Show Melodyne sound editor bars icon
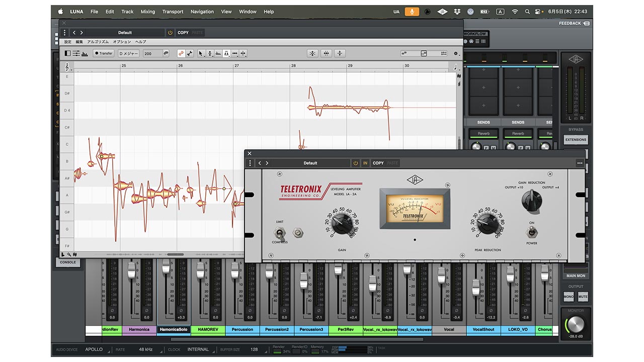 coord(85,53)
